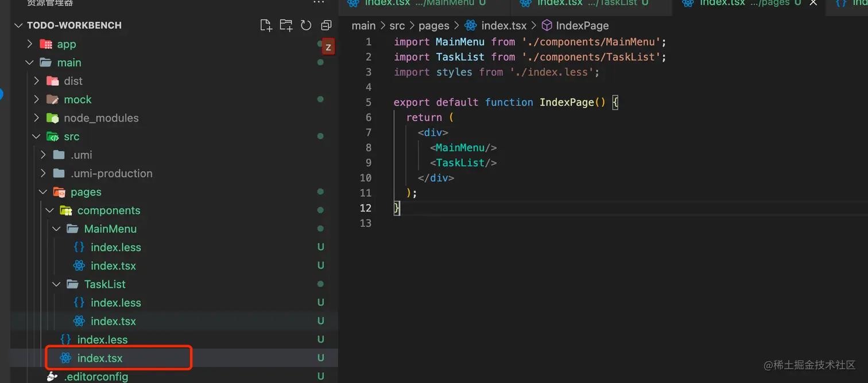Open explorer more actions ellipsis
This screenshot has height=383, width=868.
point(319,3)
